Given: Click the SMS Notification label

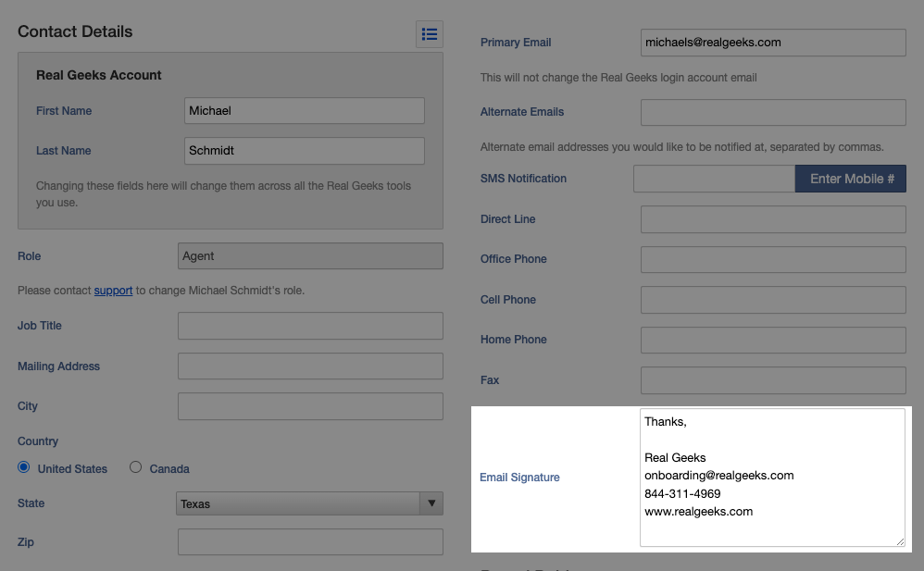Looking at the screenshot, I should coord(523,179).
